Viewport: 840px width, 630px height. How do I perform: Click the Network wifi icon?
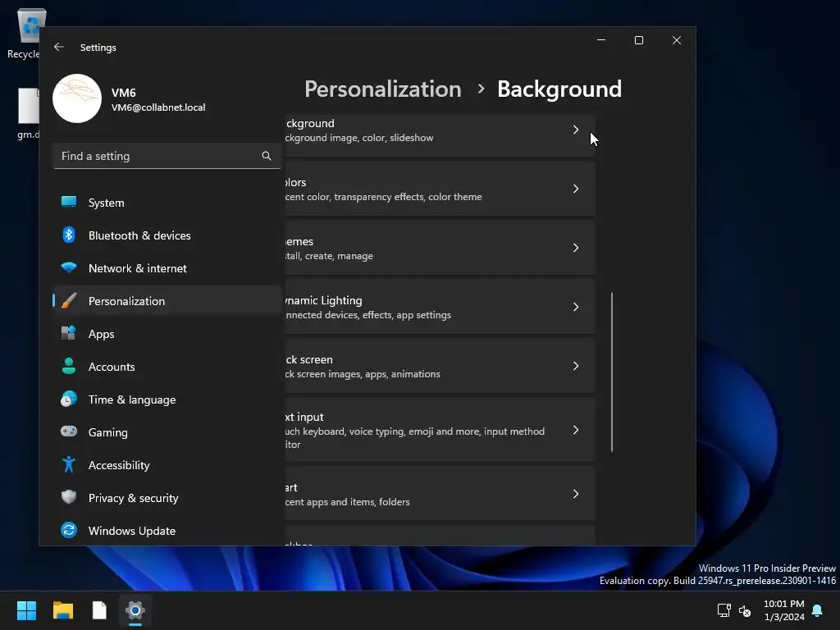tap(69, 267)
